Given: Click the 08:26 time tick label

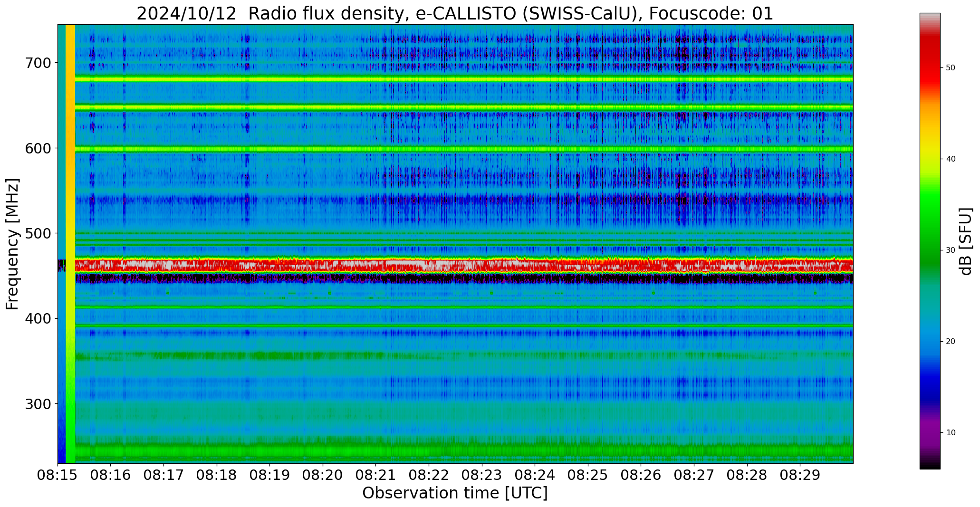Looking at the screenshot, I should pos(641,476).
